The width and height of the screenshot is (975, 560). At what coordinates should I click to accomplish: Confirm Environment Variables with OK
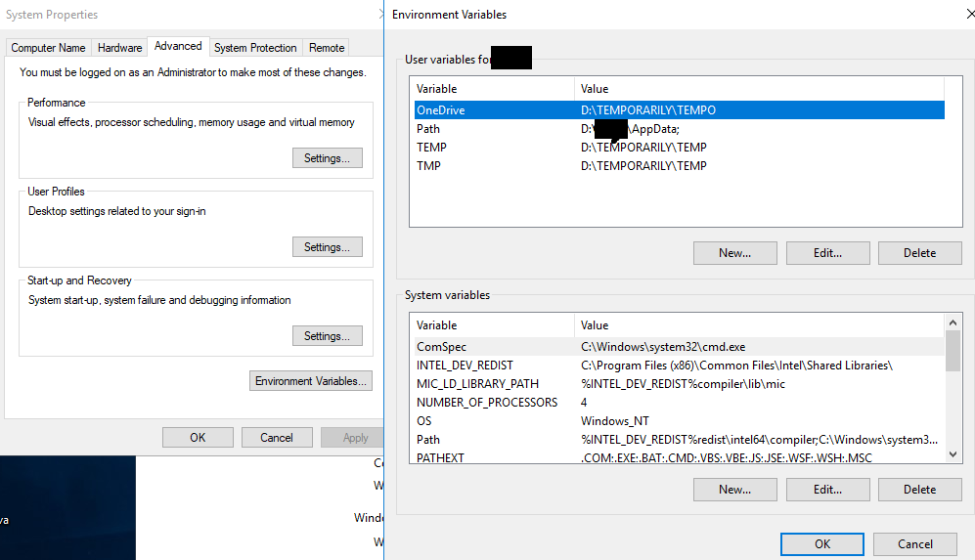[x=821, y=544]
